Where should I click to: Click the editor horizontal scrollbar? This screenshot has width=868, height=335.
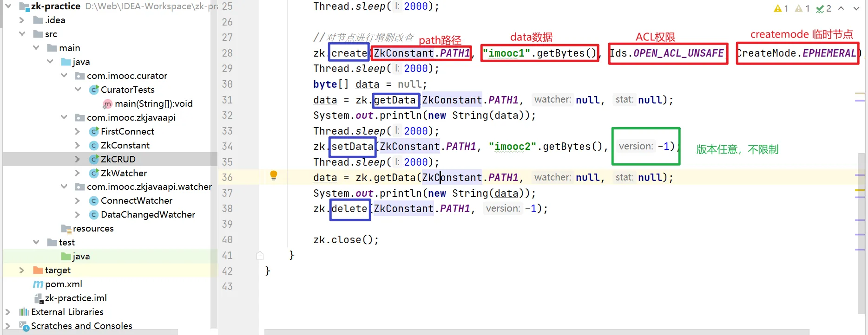click(x=537, y=332)
